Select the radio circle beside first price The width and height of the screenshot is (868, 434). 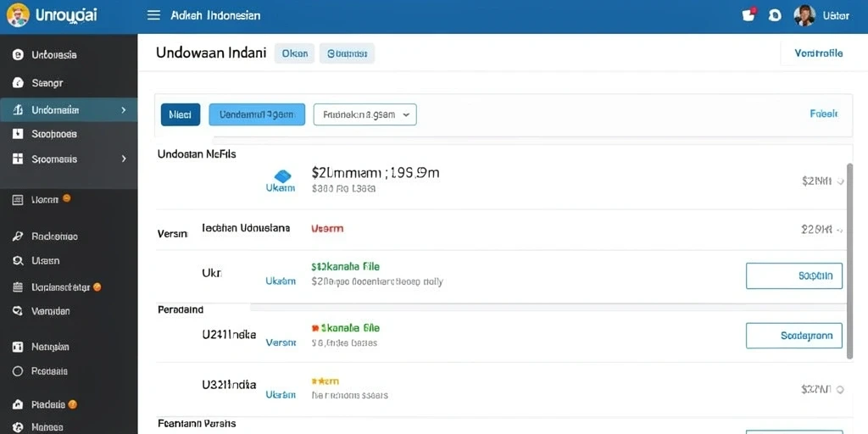[x=840, y=181]
